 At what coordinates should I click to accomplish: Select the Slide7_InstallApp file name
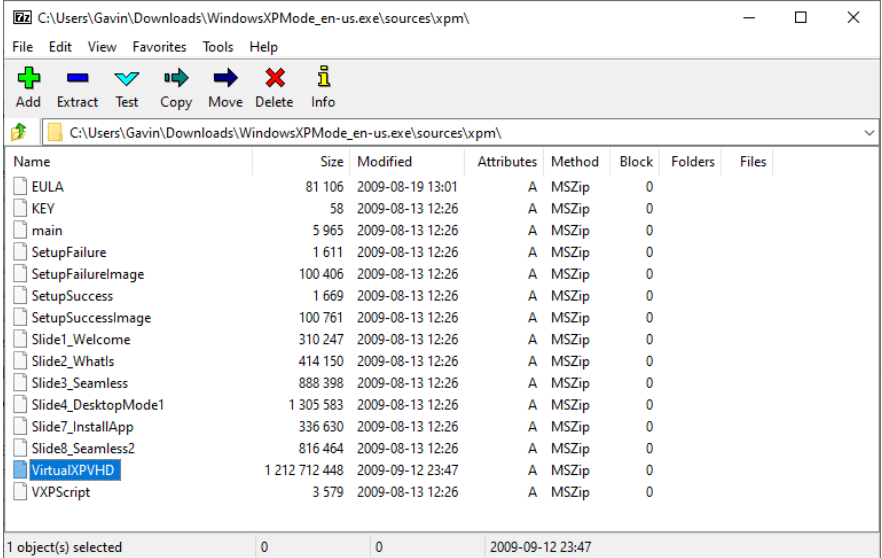83,427
